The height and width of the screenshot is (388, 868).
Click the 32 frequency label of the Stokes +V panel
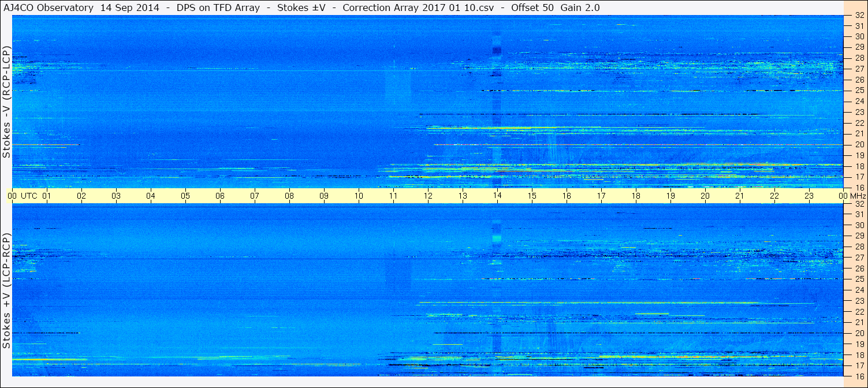(x=859, y=204)
